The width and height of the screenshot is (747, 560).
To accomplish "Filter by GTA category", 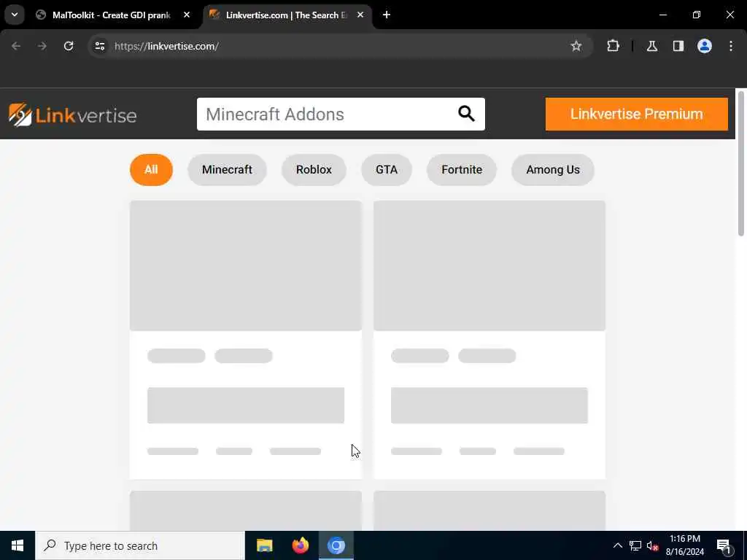I will [387, 169].
